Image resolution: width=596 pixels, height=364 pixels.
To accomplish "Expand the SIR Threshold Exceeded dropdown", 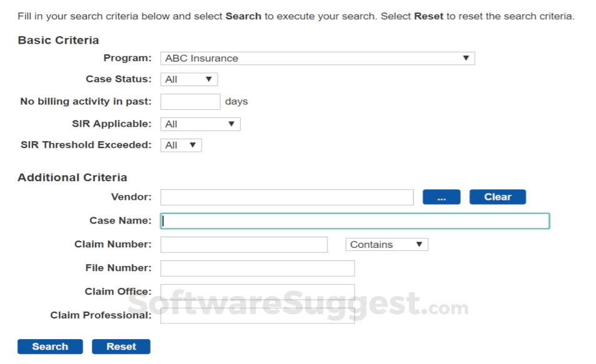I will 181,145.
